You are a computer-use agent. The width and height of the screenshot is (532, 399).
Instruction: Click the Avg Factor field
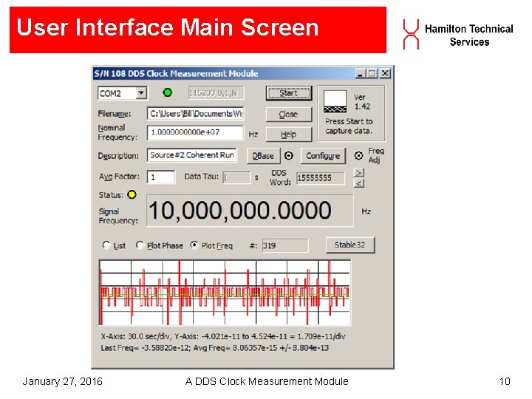pyautogui.click(x=161, y=177)
